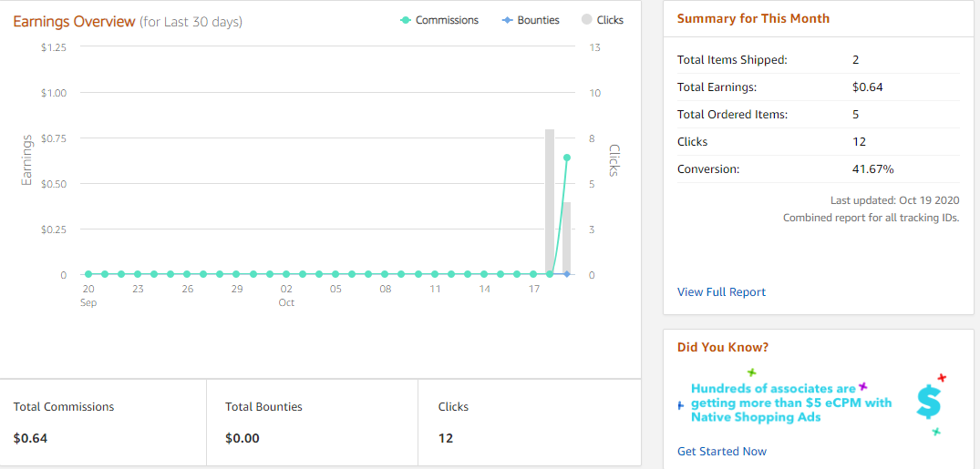Open the Get Started Now link

coord(722,451)
